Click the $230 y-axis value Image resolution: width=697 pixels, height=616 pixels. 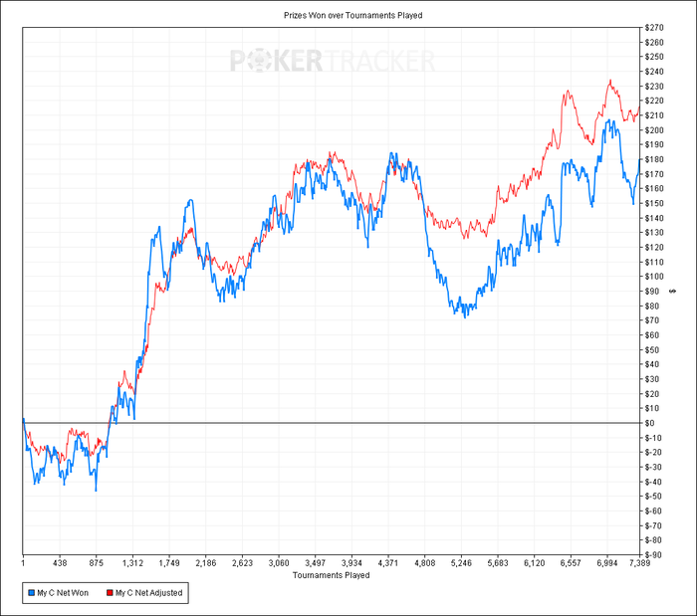654,87
